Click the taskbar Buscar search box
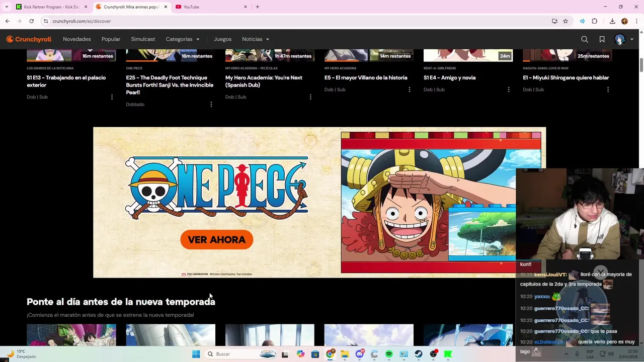 tap(242, 354)
